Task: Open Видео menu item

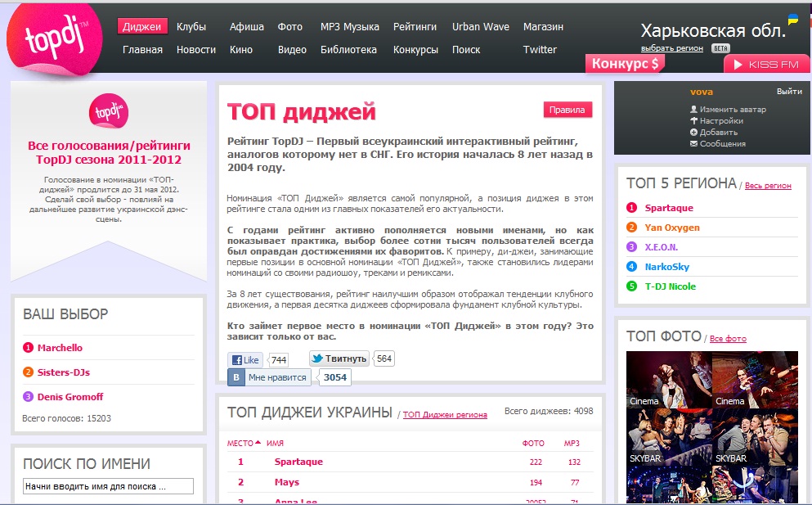Action: click(292, 50)
